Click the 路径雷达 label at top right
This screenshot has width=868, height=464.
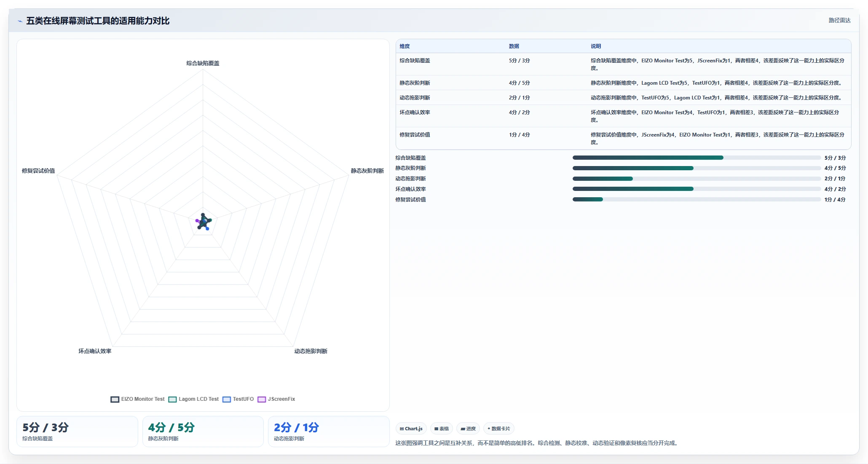[x=839, y=20]
